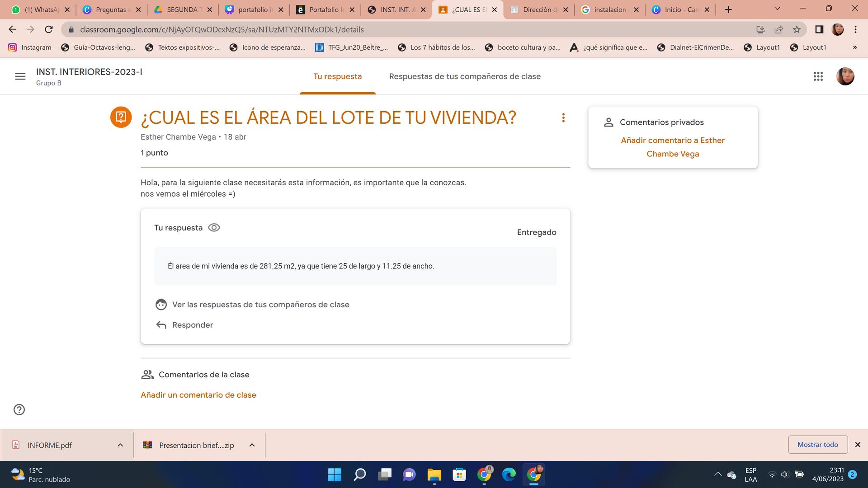Click the orange question assignment icon
868x488 pixels.
pyautogui.click(x=121, y=117)
